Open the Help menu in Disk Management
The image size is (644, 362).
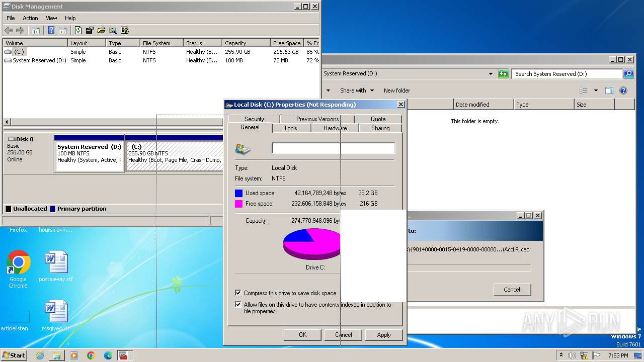click(70, 18)
